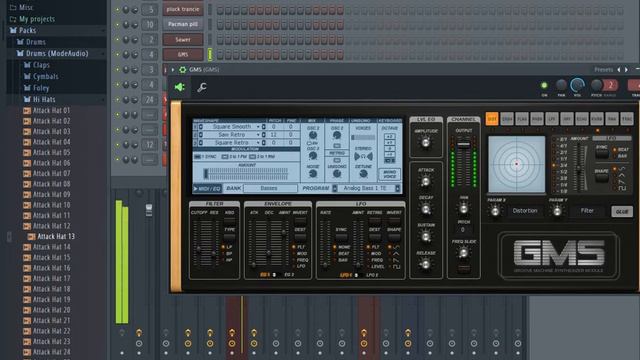640x360 pixels.
Task: Switch to LFO 2
Action: pyautogui.click(x=371, y=275)
